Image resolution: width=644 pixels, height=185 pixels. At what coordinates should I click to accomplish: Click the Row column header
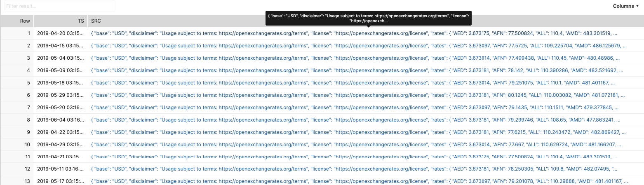[17, 21]
